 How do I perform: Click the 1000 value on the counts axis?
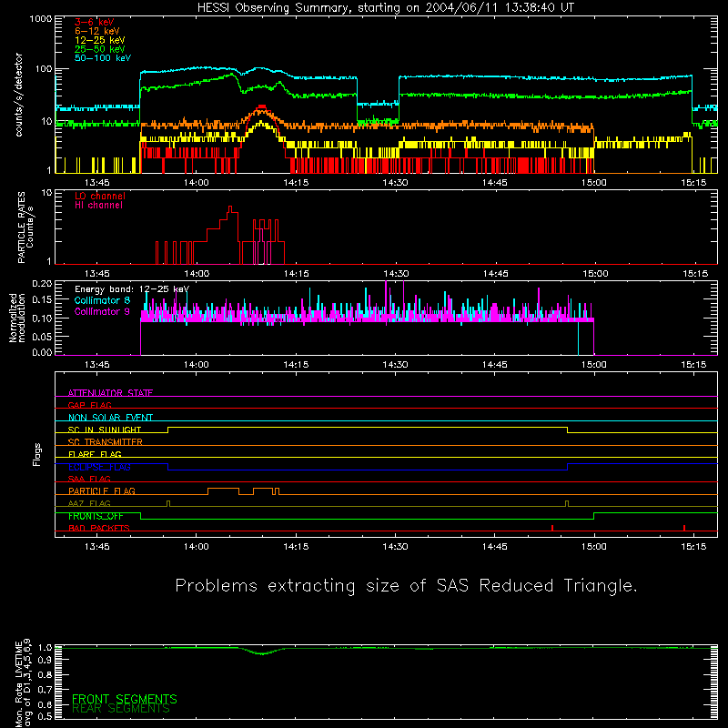tap(40, 19)
